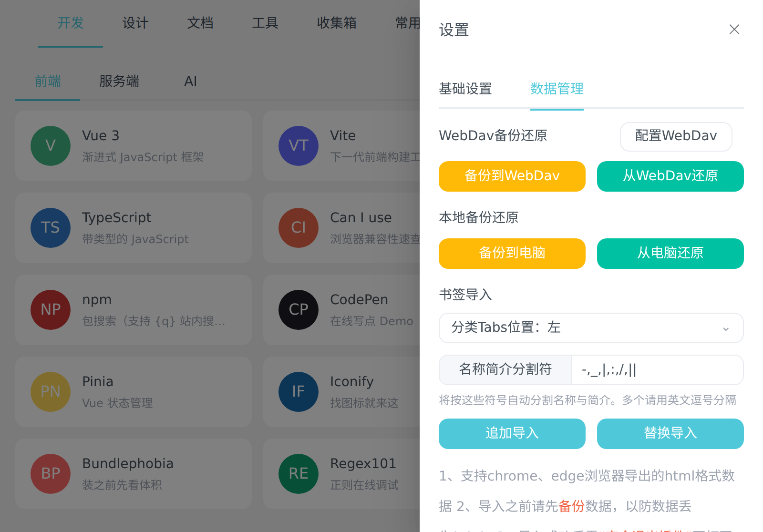Select the 服务端 sub-category tab
The height and width of the screenshot is (532, 763).
coord(119,81)
